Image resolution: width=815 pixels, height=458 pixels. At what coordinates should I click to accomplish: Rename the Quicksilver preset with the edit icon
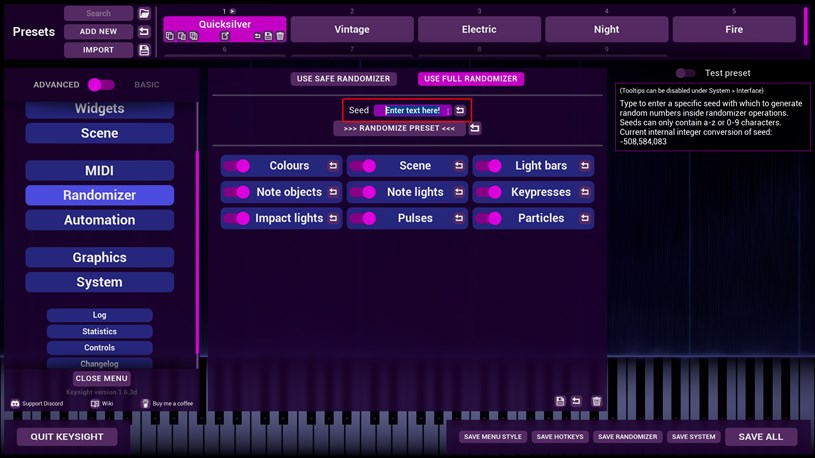[225, 36]
